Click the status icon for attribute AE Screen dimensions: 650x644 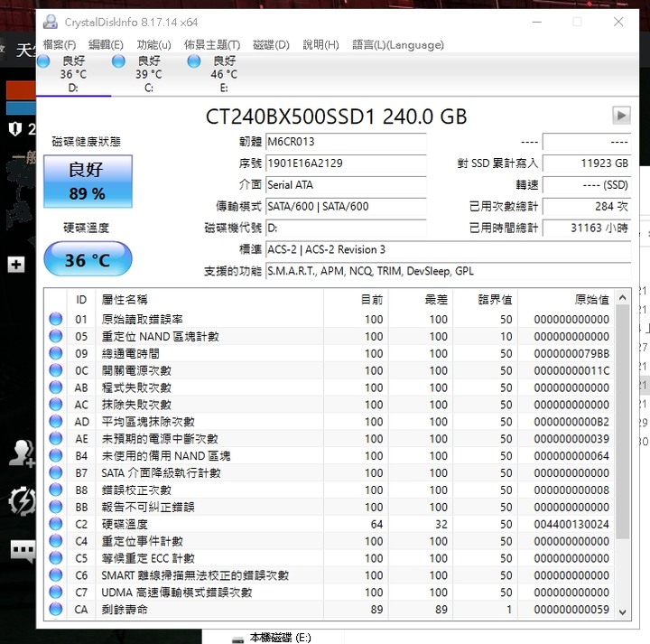(56, 438)
